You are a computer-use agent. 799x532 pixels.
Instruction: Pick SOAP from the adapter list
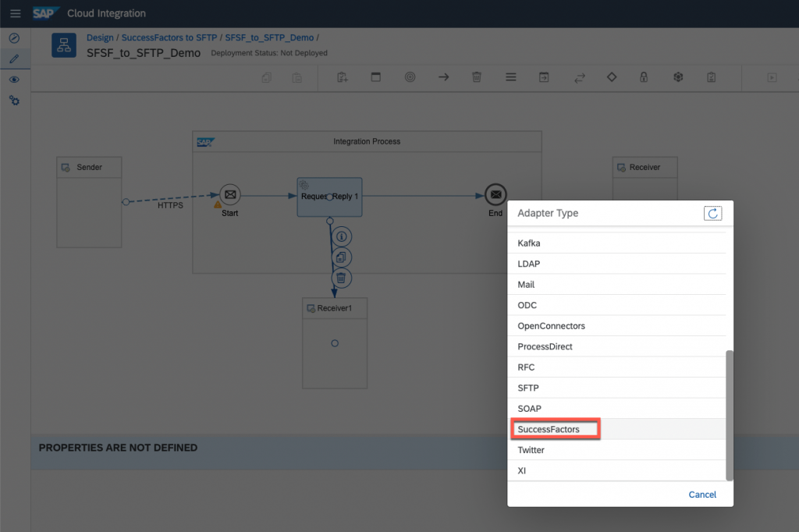616,409
